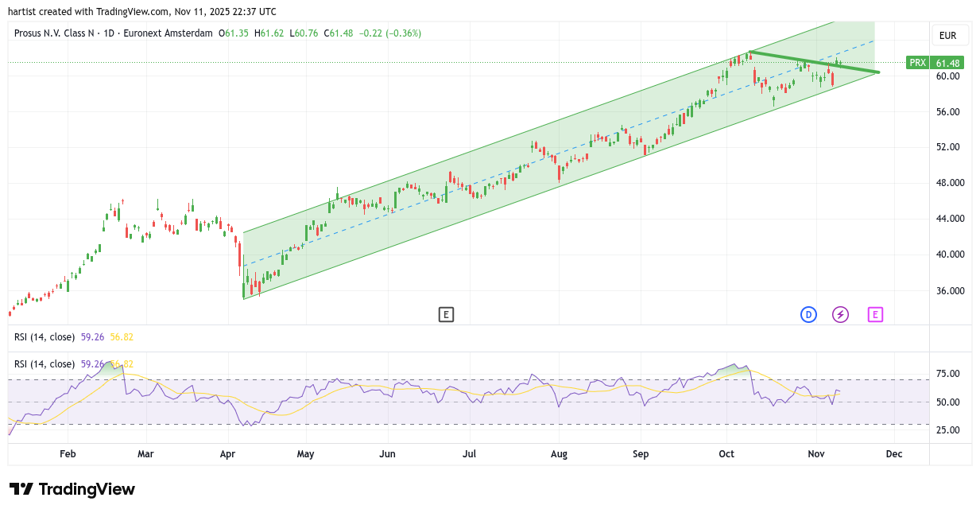Click the purple lightning bolt event marker
Screen dimensions: 980x513
tap(840, 314)
